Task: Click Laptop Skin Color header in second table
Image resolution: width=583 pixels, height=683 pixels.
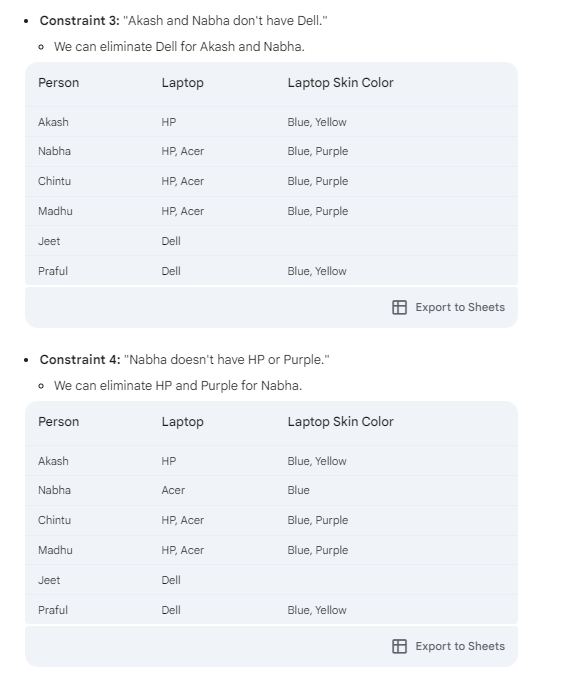Action: click(x=340, y=422)
